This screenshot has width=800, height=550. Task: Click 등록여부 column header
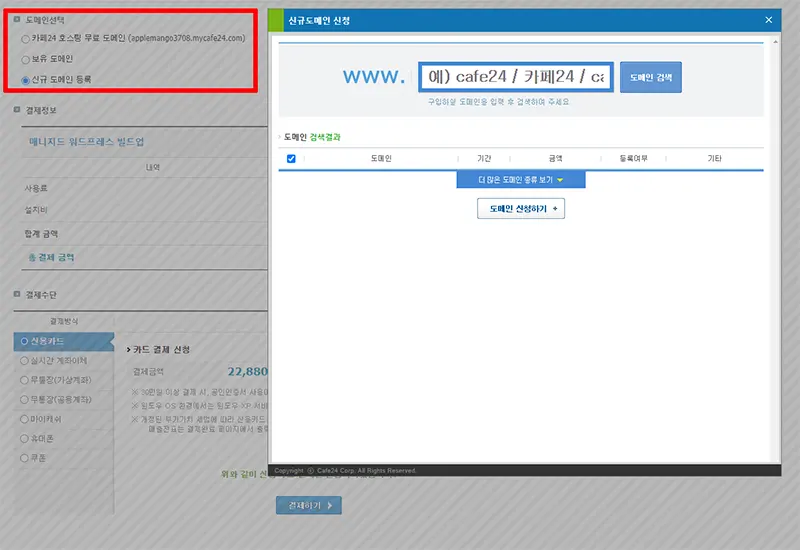pyautogui.click(x=633, y=159)
